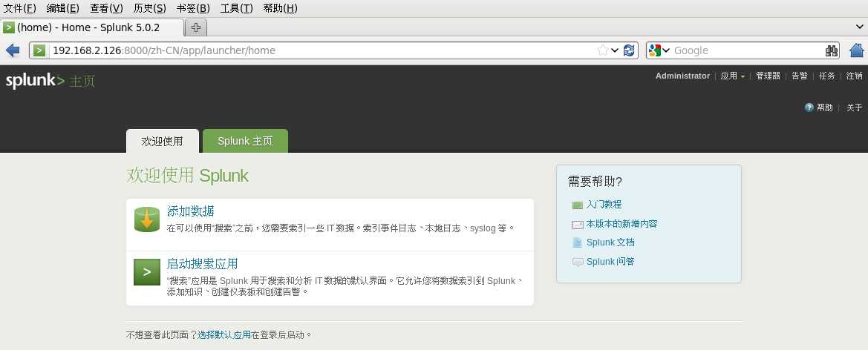Open the 历史(S) menu
Image resolution: width=868 pixels, height=350 pixels.
[x=149, y=8]
